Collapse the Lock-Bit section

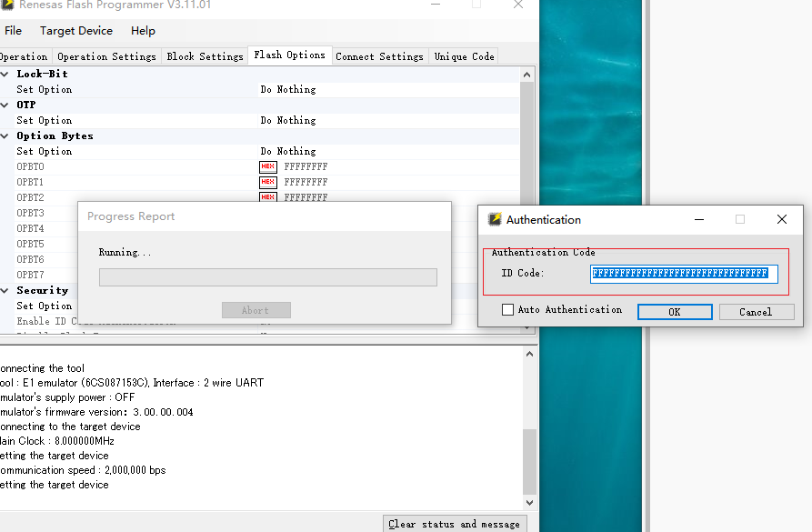(x=5, y=74)
